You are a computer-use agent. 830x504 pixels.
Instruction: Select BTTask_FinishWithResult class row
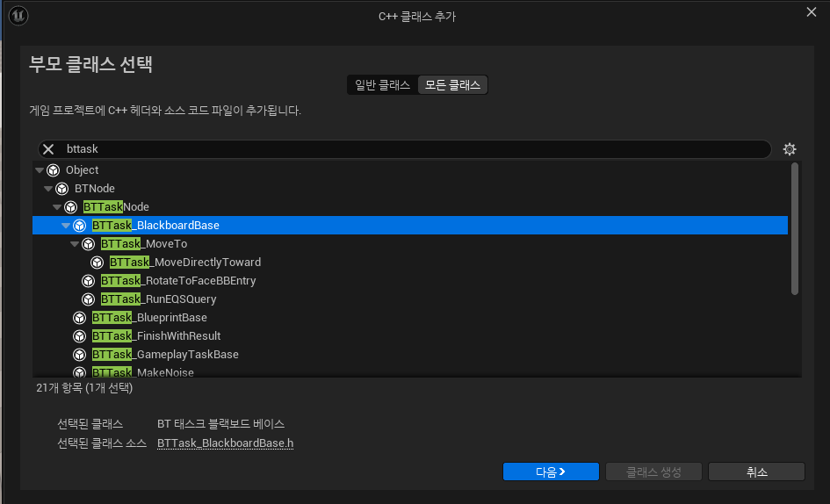click(410, 336)
